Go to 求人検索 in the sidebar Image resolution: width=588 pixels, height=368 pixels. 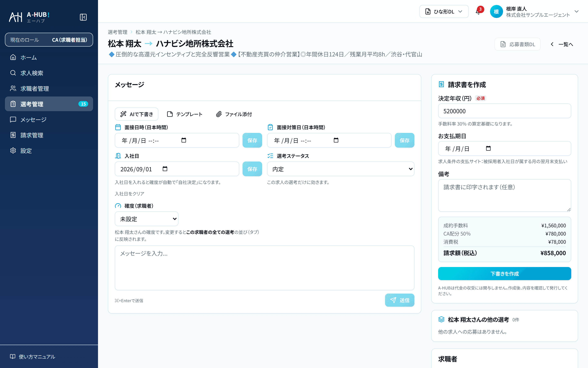tap(49, 73)
